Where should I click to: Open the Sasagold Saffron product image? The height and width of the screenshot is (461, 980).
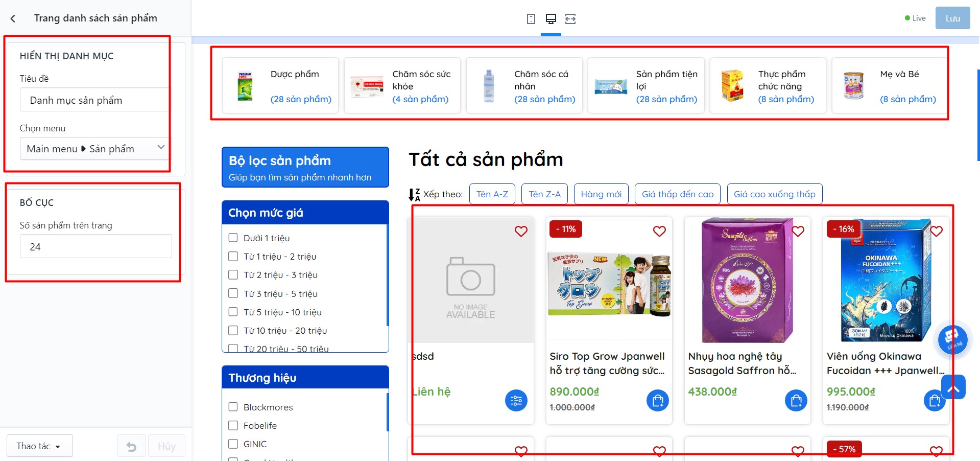tap(747, 280)
